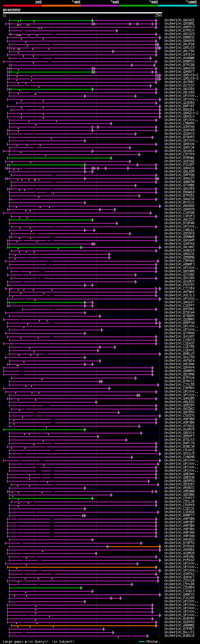Viewport: 200px width, 644px height.
Task: Select the UniRef100_C1MY88 label
Action: pos(179,213)
